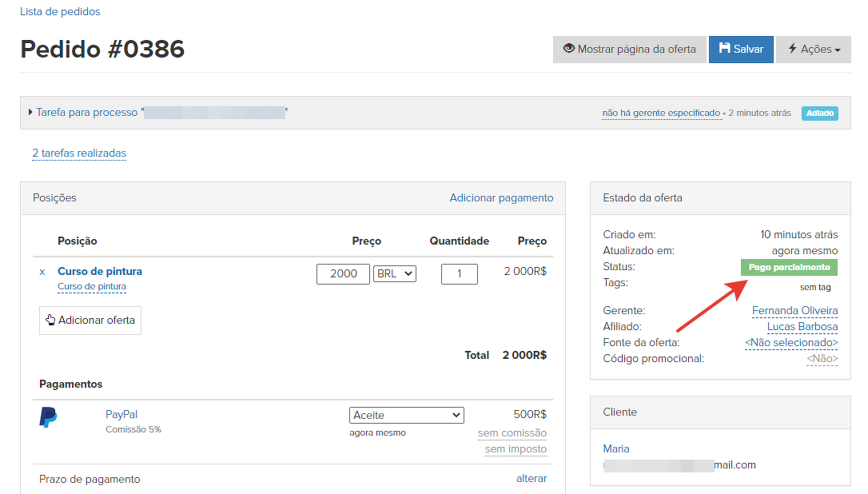Open the Aceite payment status dropdown

406,415
